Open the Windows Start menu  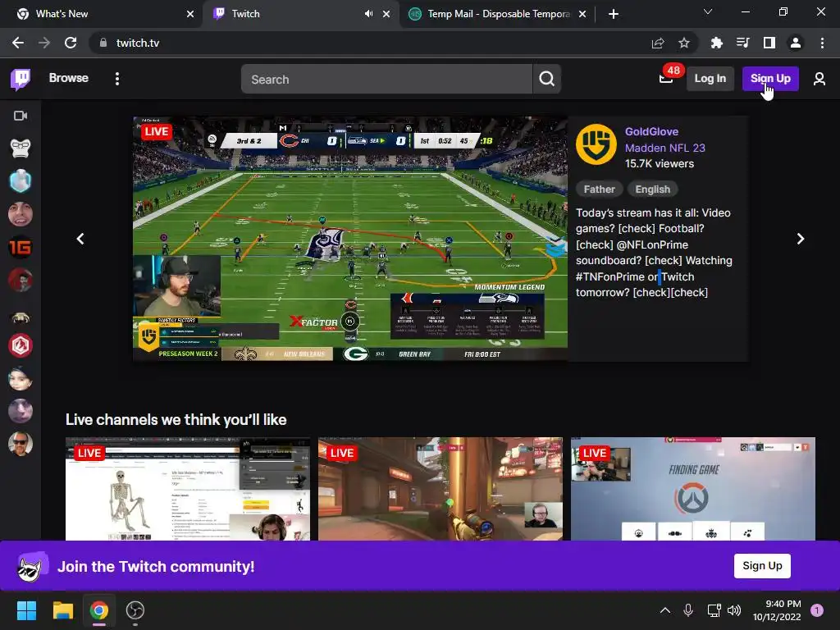pyautogui.click(x=26, y=610)
